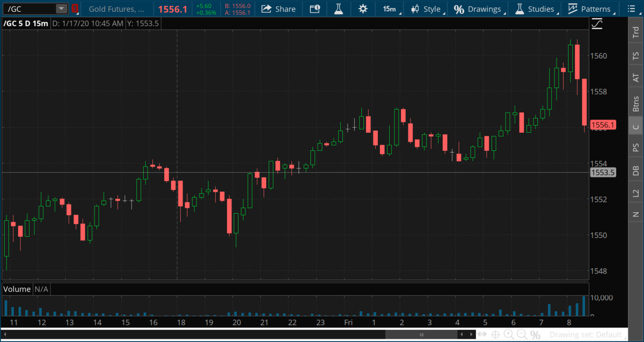
Task: Click the news alert icon in toolbar
Action: [315, 9]
